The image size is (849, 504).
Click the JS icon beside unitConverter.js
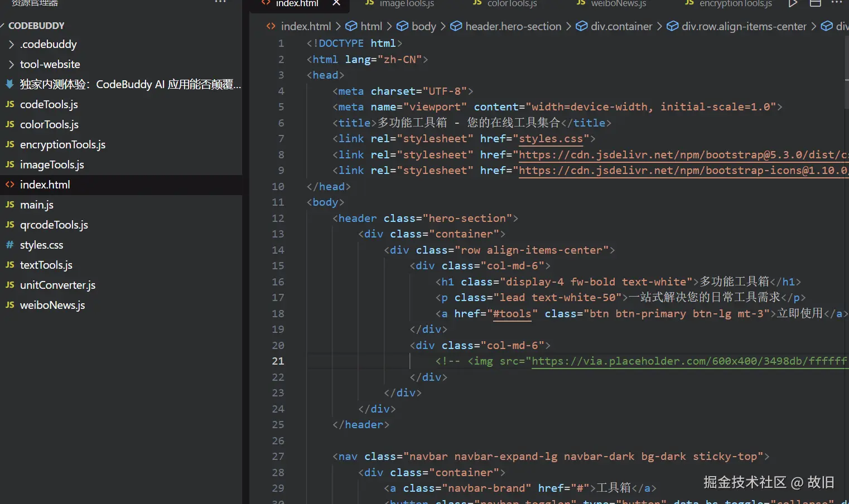point(9,285)
